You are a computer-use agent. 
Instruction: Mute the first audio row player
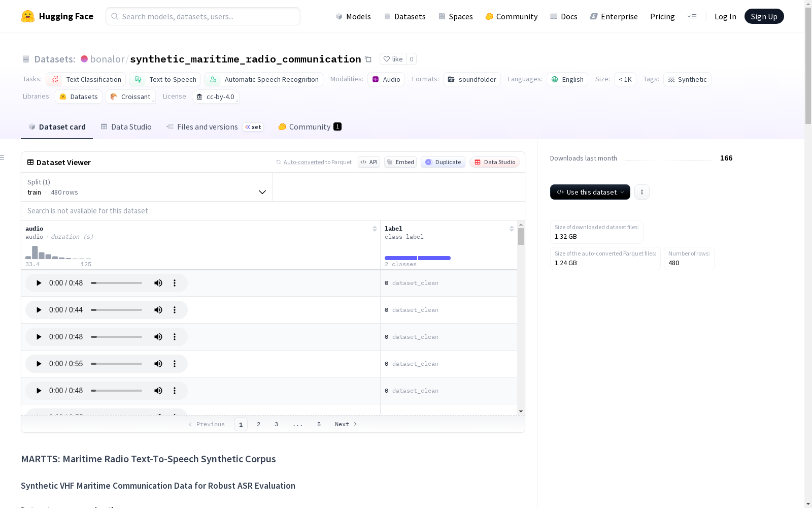pos(158,283)
